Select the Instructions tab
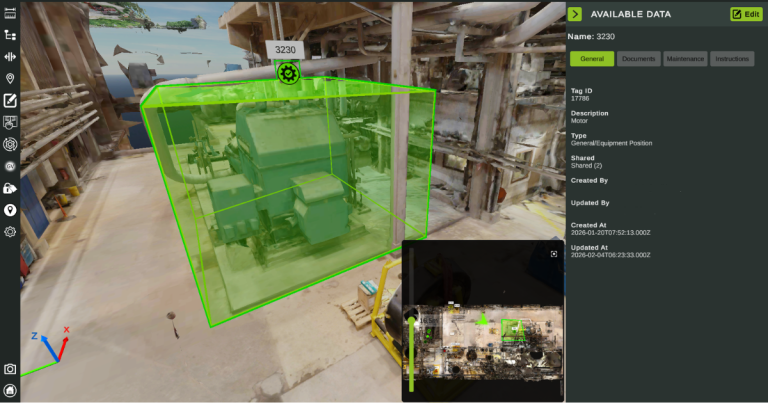Image resolution: width=768 pixels, height=403 pixels. 732,59
